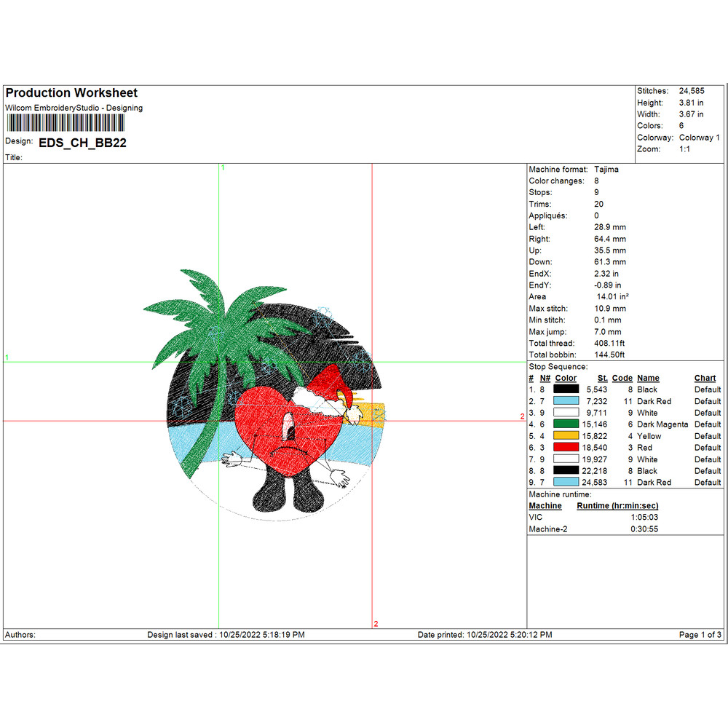Click the design name EDS_CH_BB22

point(82,143)
